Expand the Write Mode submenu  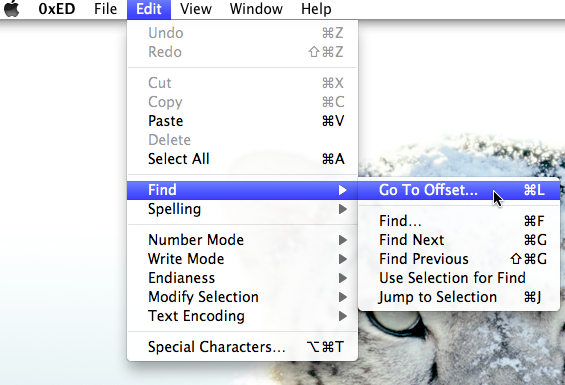[x=243, y=259]
